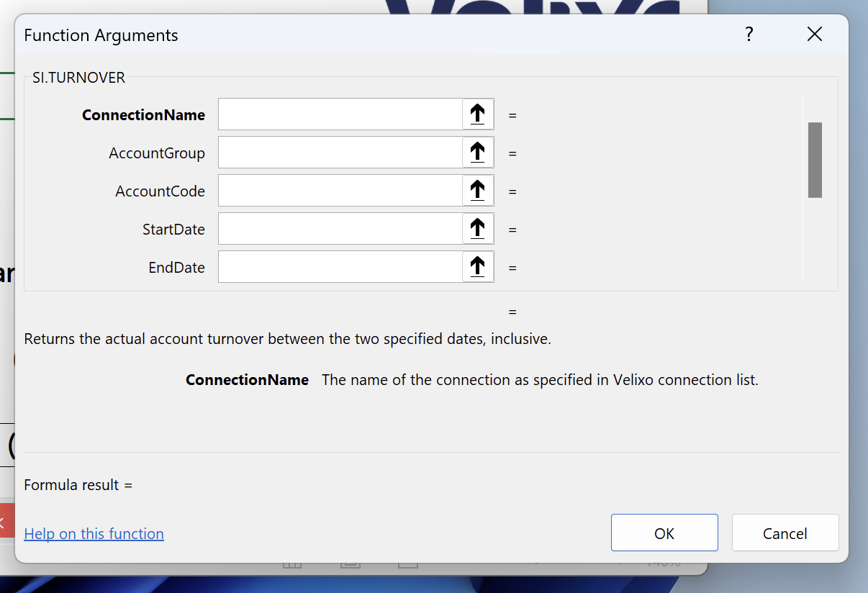The image size is (868, 593).
Task: Select the AccountCode text field
Action: (340, 191)
